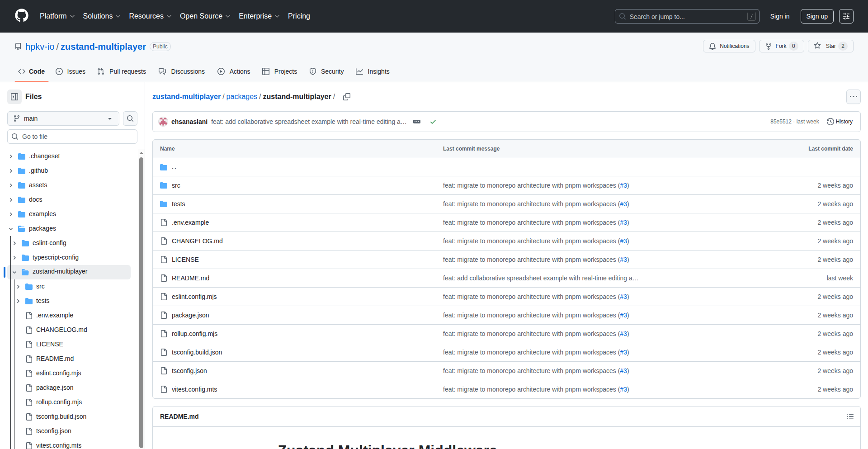This screenshot has height=449, width=868.
Task: Click the green commit status checkmark
Action: (433, 122)
